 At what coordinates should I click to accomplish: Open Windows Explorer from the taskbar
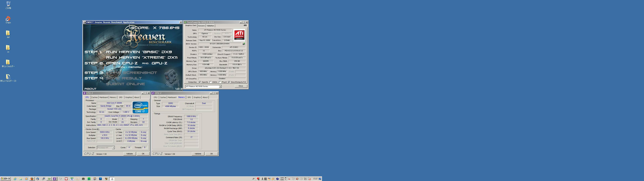(x=20, y=179)
